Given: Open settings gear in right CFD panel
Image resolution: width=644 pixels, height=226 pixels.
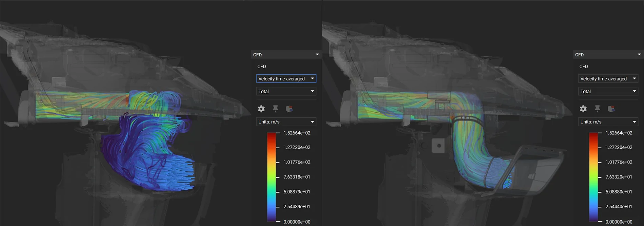Looking at the screenshot, I should pyautogui.click(x=583, y=109).
